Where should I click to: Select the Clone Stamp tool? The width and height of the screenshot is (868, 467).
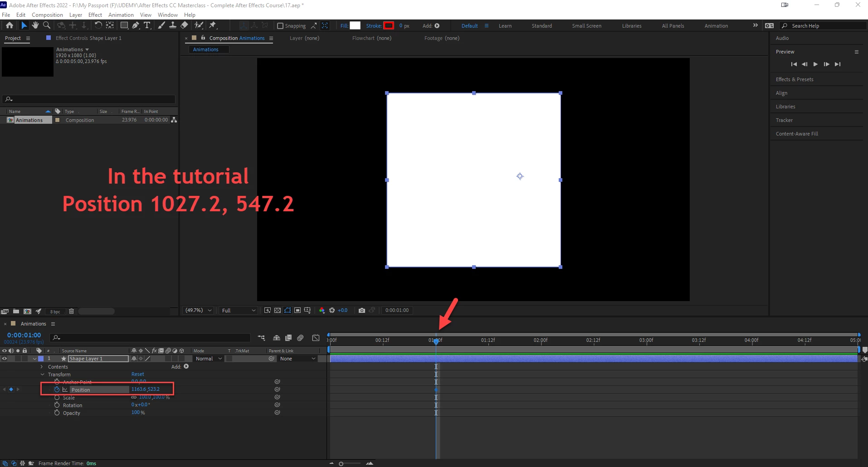pos(173,25)
